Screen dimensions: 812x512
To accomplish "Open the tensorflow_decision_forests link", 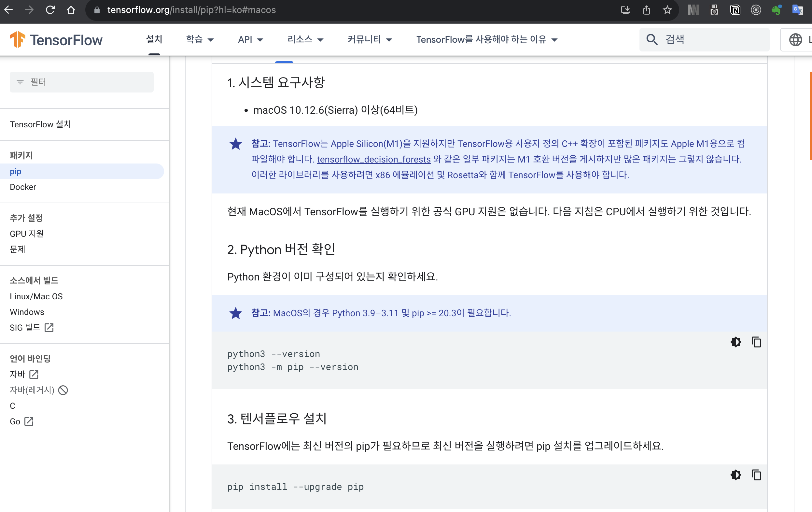I will (373, 159).
